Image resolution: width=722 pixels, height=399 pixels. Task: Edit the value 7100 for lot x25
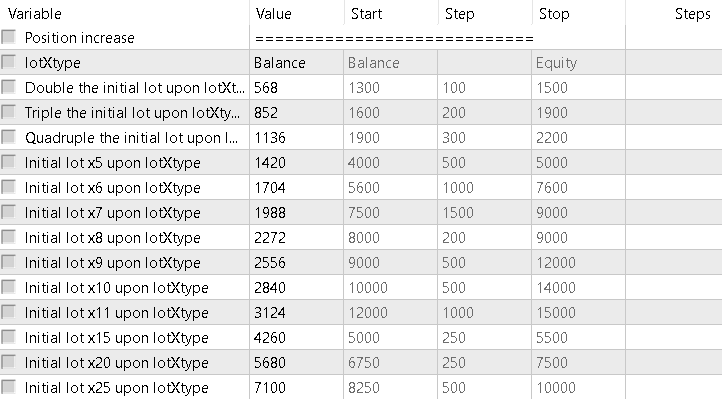297,387
